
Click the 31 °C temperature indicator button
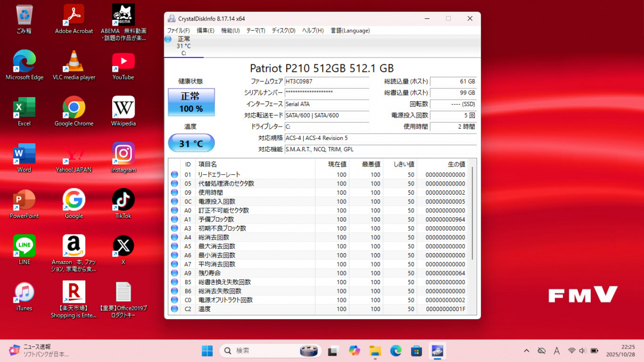pos(191,143)
